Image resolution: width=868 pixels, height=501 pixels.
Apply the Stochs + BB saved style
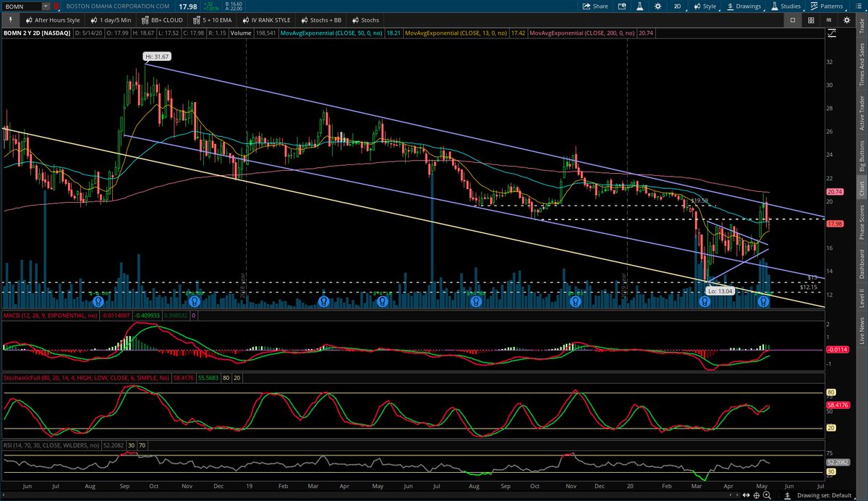[x=323, y=20]
